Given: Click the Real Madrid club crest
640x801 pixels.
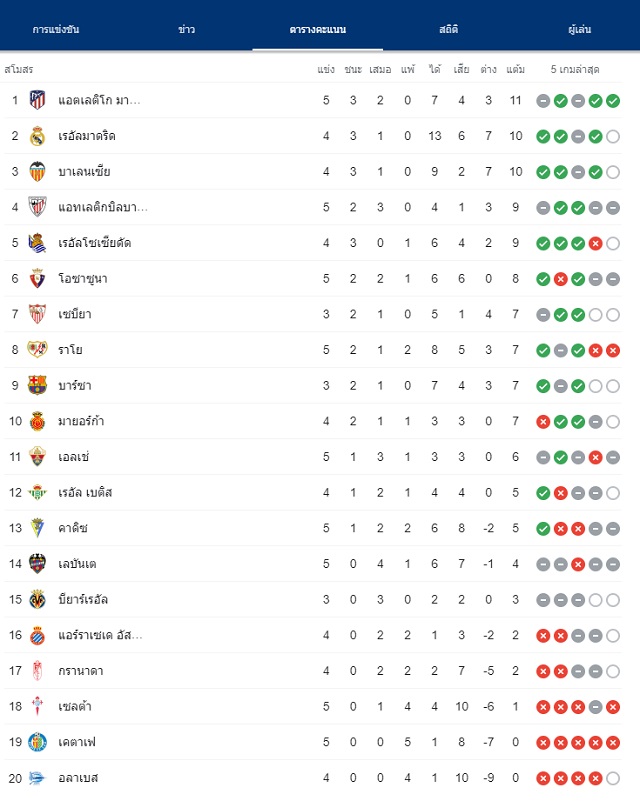Looking at the screenshot, I should click(37, 136).
